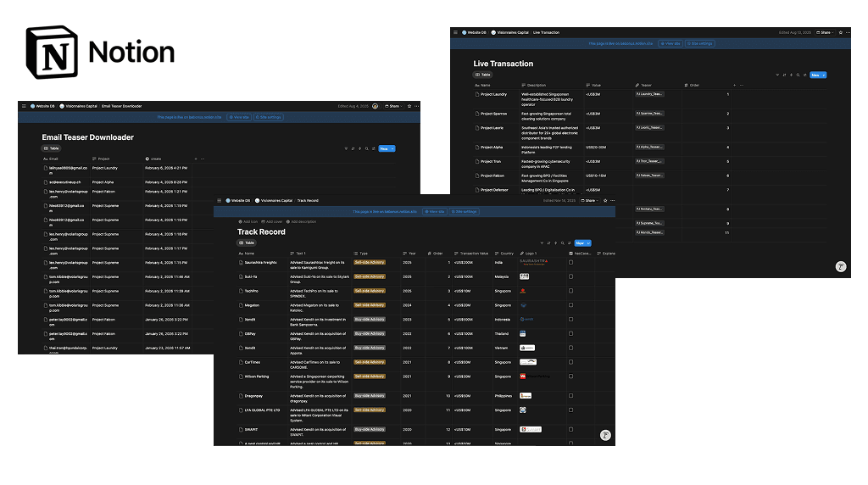This screenshot has width=868, height=485.
Task: Open New button dropdown arrow in Track Record
Action: [x=588, y=243]
